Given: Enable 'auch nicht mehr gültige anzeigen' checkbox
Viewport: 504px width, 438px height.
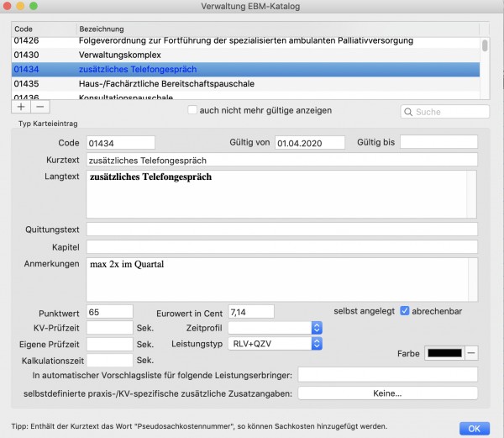Looking at the screenshot, I should 192,110.
